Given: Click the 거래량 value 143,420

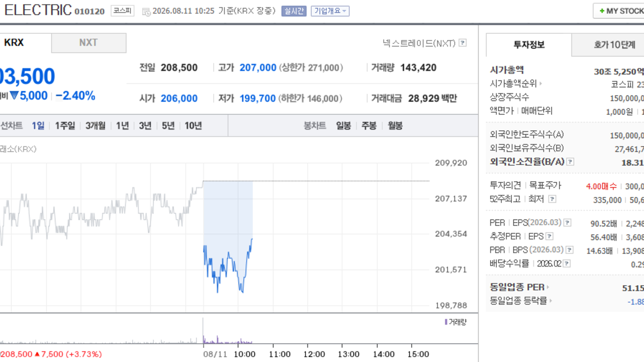Looking at the screenshot, I should [x=418, y=68].
